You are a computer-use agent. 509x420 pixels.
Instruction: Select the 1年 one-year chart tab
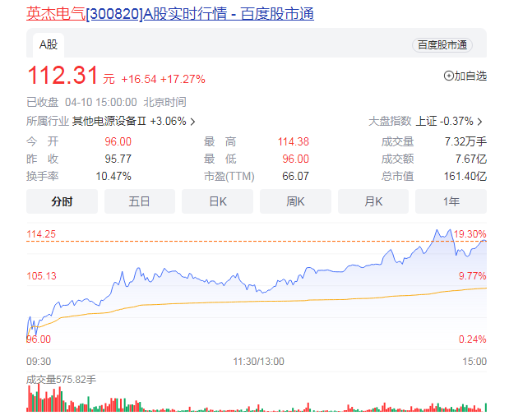click(451, 201)
